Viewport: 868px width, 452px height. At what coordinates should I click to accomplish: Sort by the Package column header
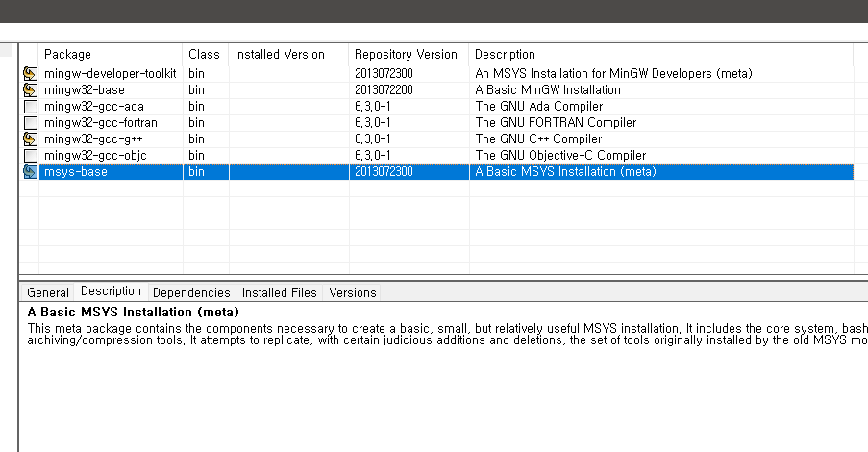[x=111, y=54]
